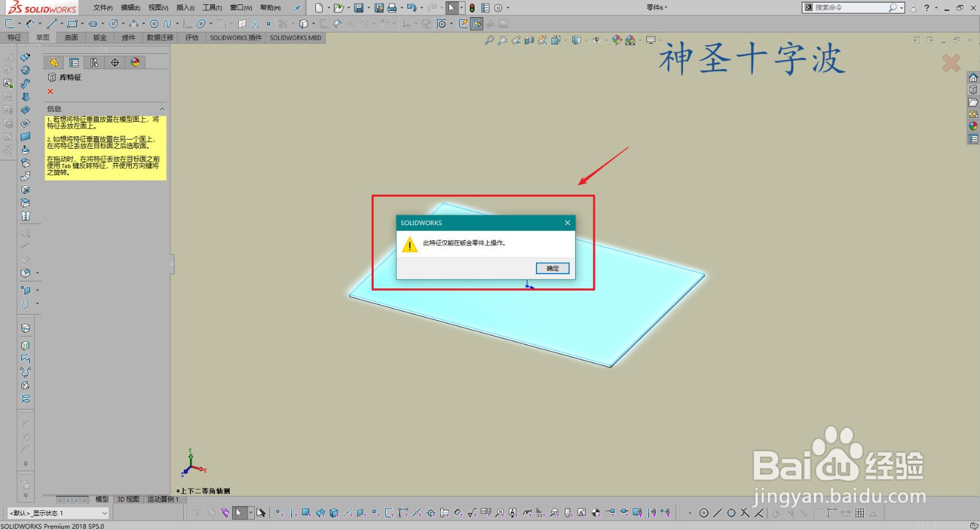Switch to the 数据迁移 command tab

pos(160,38)
